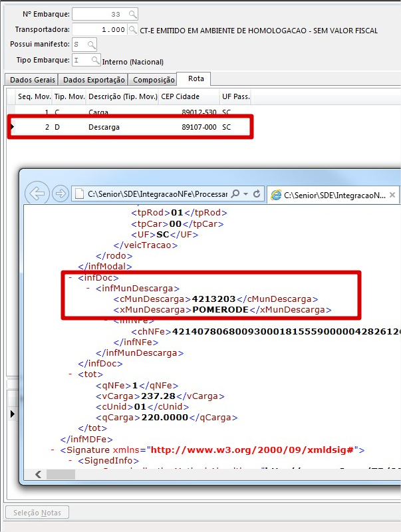Open the Transportadora search magnifier
Screen dimensions: 401x532
132,30
